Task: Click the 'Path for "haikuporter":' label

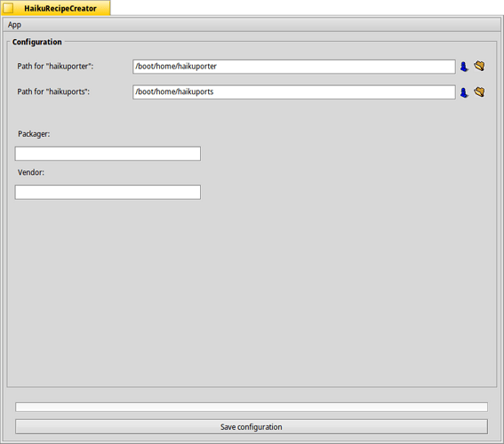Action: click(x=55, y=66)
